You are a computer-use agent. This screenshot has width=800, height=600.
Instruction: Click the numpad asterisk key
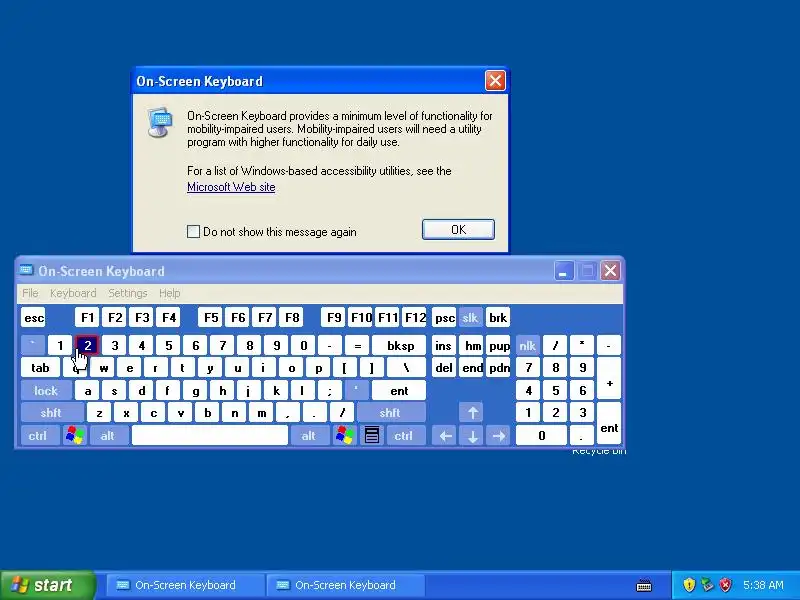point(582,345)
